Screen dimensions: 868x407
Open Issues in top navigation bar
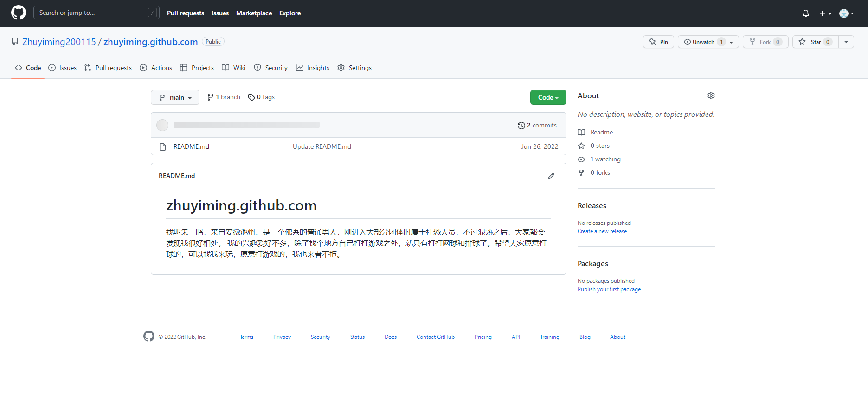point(220,13)
